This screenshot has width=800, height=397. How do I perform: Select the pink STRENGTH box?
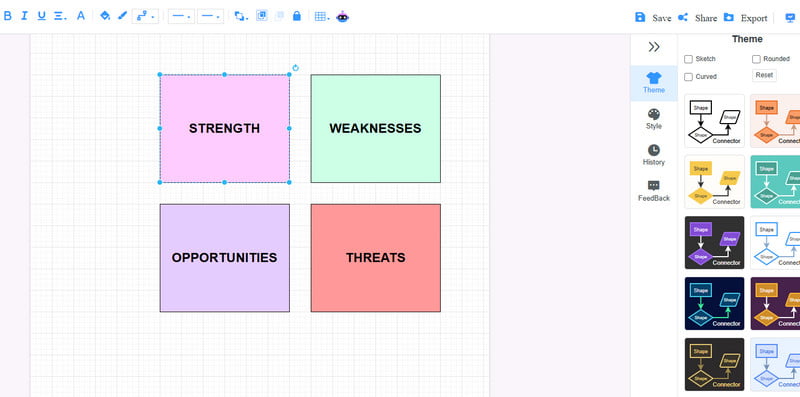pyautogui.click(x=224, y=128)
